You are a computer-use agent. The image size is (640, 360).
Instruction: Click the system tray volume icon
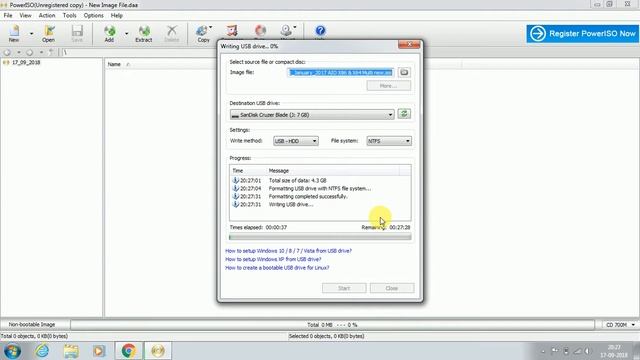587,351
